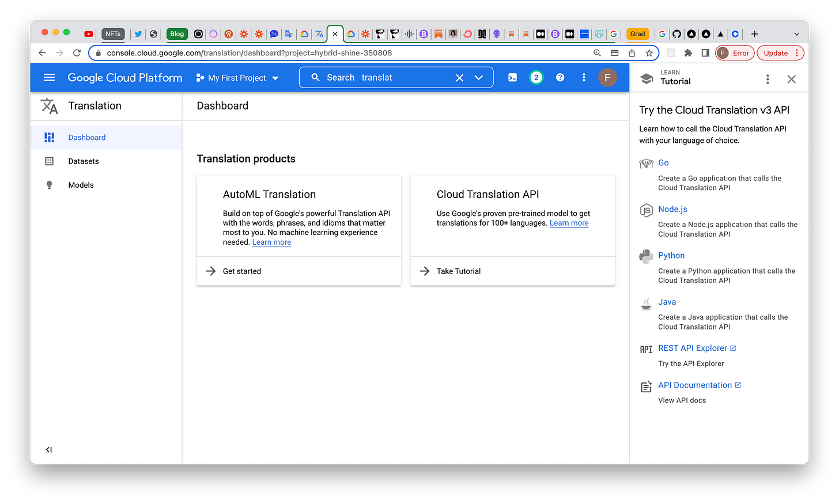The height and width of the screenshot is (504, 839).
Task: Open the tab search chevron dropdown
Action: coord(796,34)
